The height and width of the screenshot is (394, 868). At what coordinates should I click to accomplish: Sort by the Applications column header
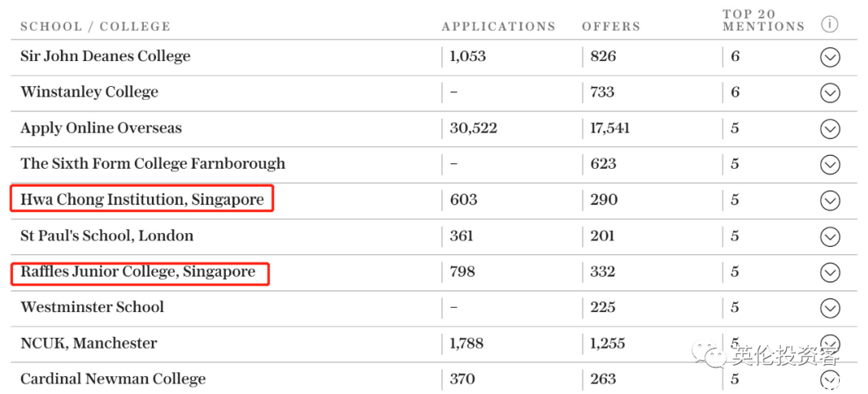[x=498, y=26]
